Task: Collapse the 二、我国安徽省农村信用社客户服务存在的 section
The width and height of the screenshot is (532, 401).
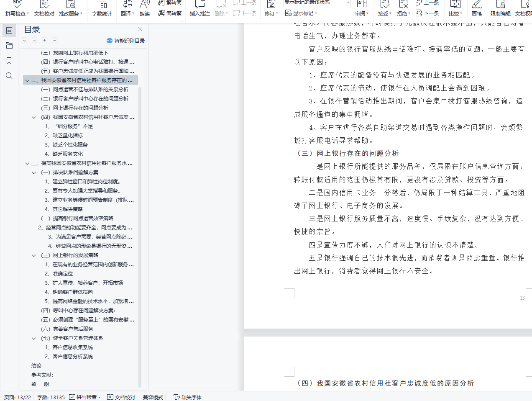Action: click(27, 80)
